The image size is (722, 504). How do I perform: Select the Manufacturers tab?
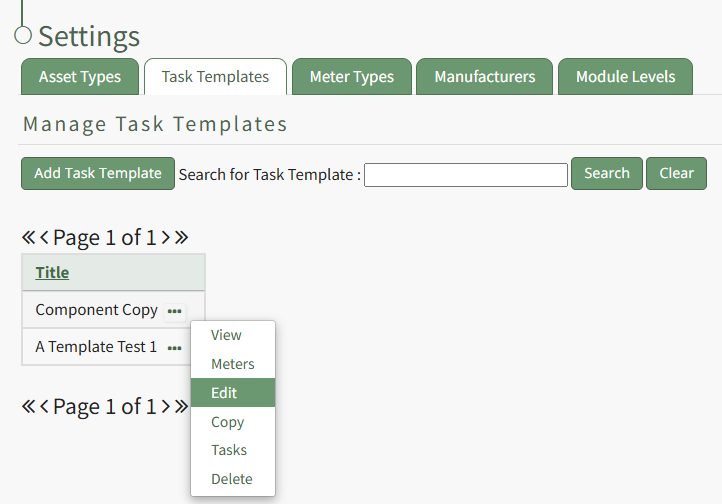click(485, 77)
